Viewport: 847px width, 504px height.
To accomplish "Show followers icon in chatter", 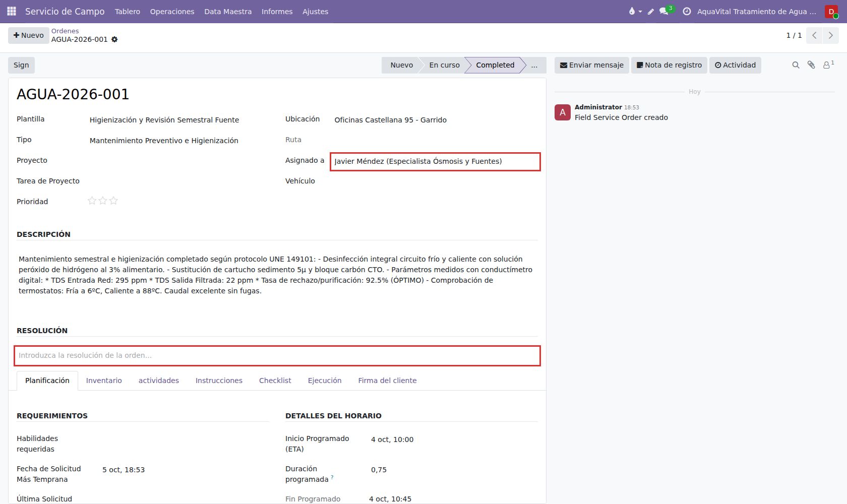I will click(828, 65).
